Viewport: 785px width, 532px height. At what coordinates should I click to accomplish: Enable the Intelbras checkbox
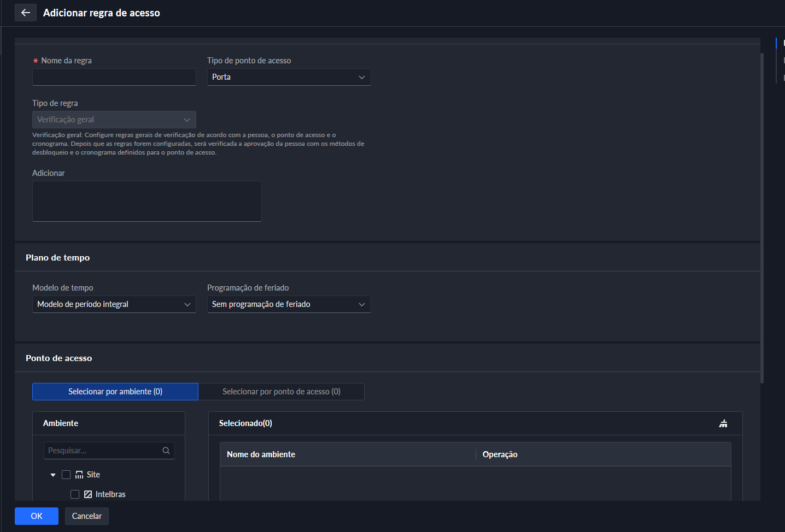(75, 494)
